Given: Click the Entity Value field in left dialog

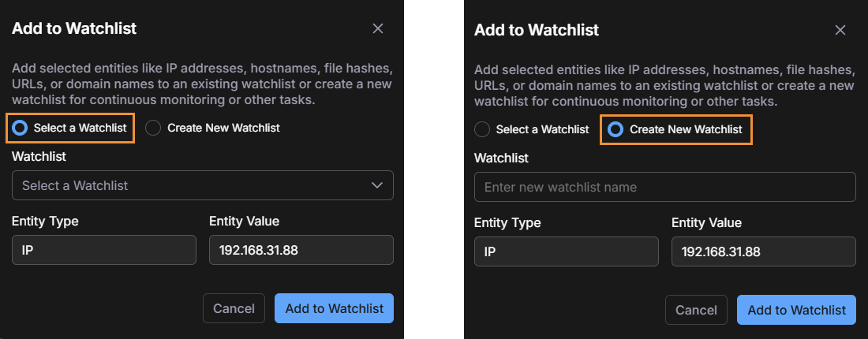Looking at the screenshot, I should click(x=301, y=250).
